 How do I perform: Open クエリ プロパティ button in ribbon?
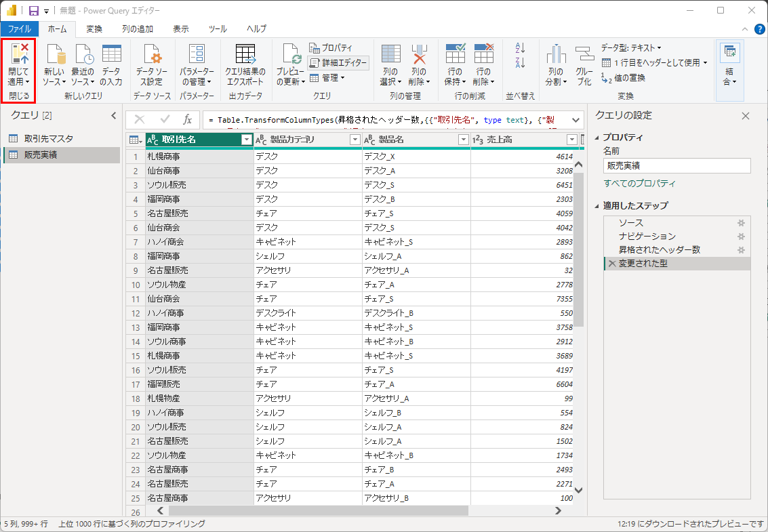[331, 48]
